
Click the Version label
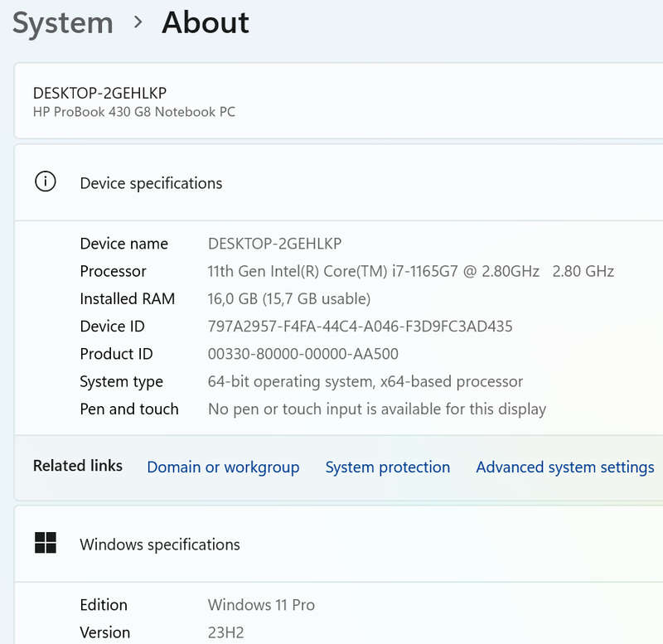tap(105, 632)
